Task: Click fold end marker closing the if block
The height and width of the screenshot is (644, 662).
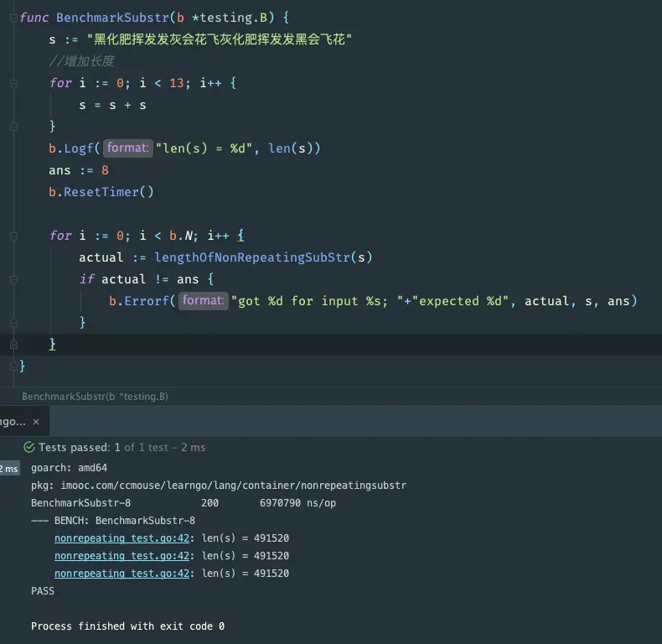Action: point(13,323)
